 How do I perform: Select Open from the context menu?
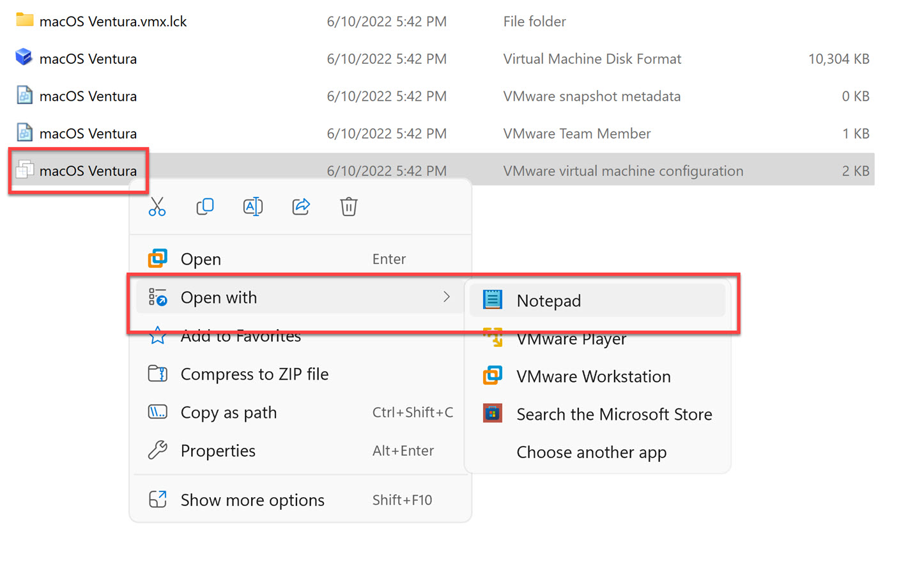pyautogui.click(x=201, y=259)
